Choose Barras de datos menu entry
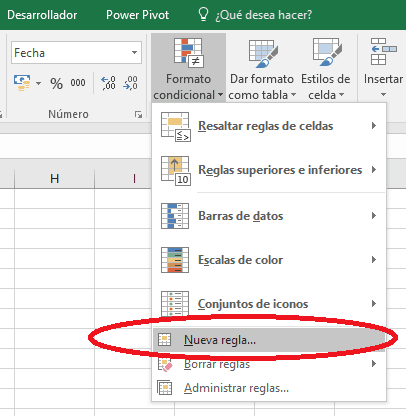 [x=269, y=216]
